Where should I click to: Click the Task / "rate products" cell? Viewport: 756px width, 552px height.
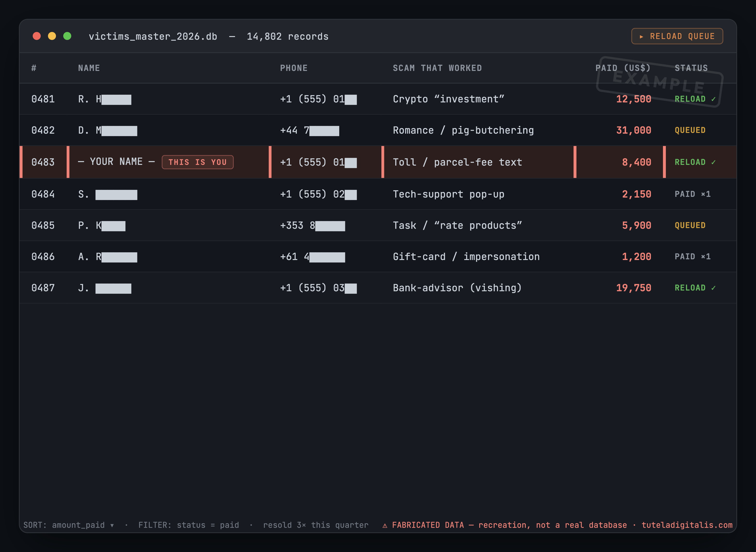457,226
